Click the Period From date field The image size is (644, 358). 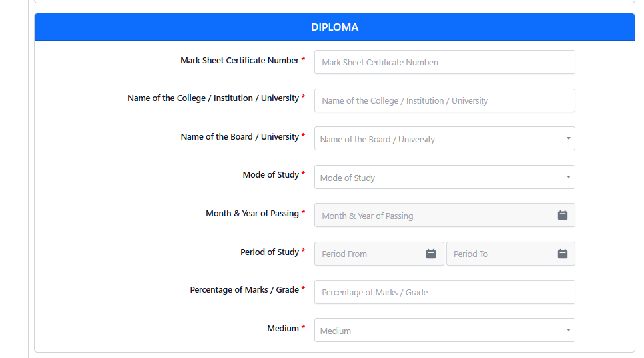[379, 254]
